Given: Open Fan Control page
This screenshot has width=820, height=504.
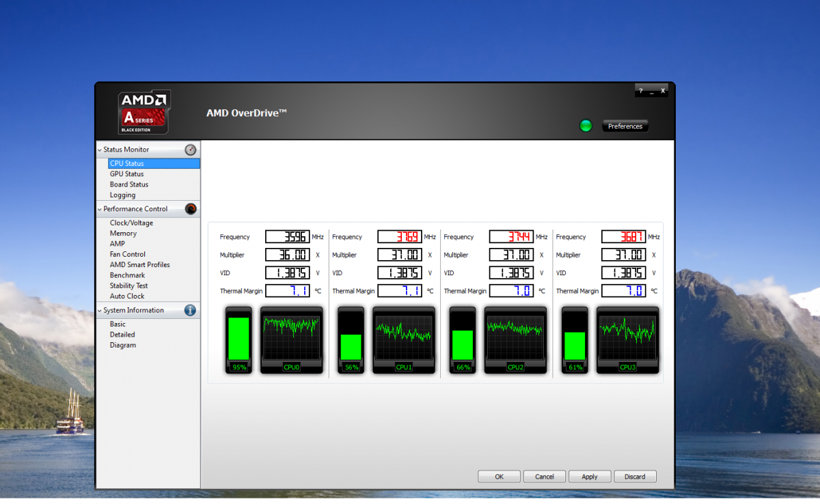Looking at the screenshot, I should click(128, 254).
